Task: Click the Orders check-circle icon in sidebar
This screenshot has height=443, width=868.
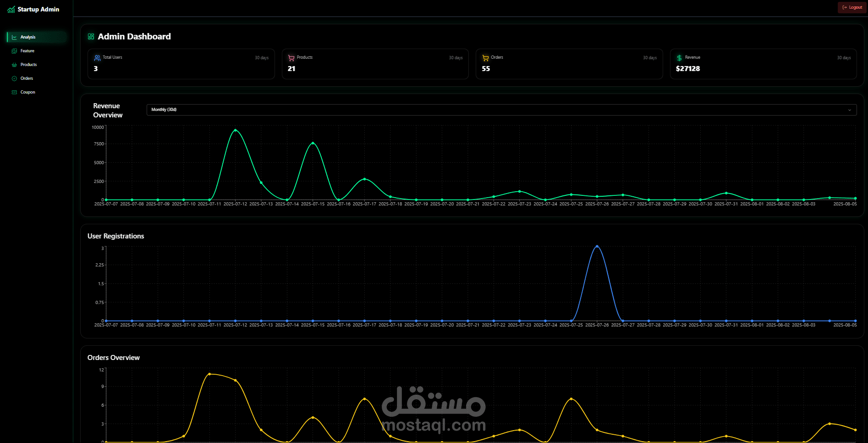Action: click(x=14, y=78)
